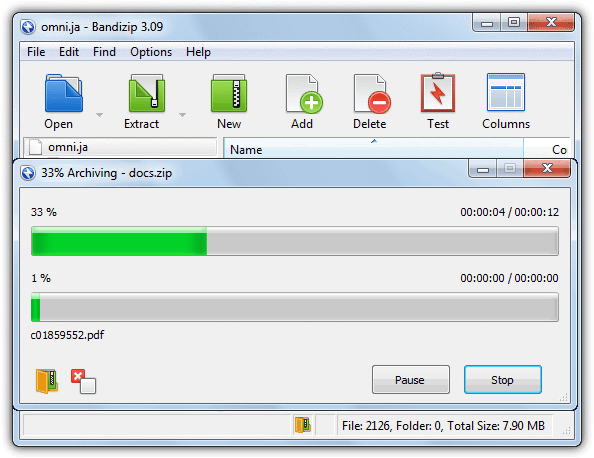594x458 pixels.
Task: Open the Find menu
Action: tap(104, 52)
